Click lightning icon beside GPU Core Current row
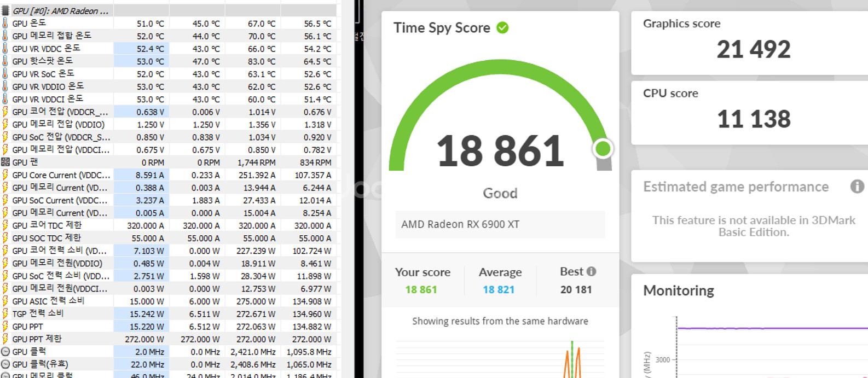The width and height of the screenshot is (868, 378). 5,175
